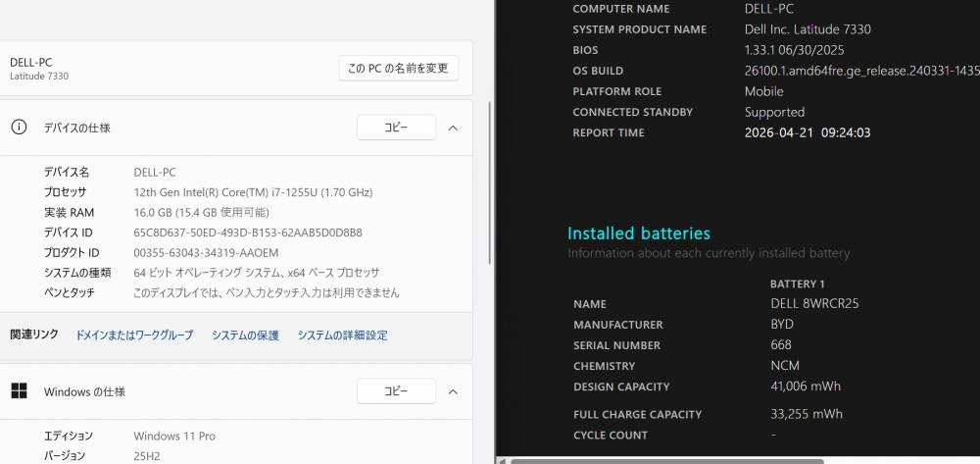Click the system type 64-bit text
This screenshot has width=980, height=464.
pyautogui.click(x=256, y=273)
